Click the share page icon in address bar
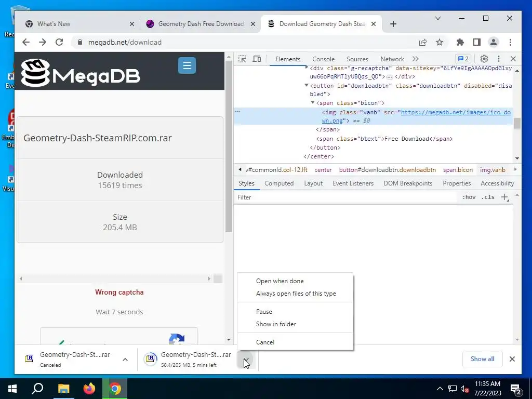 423,42
